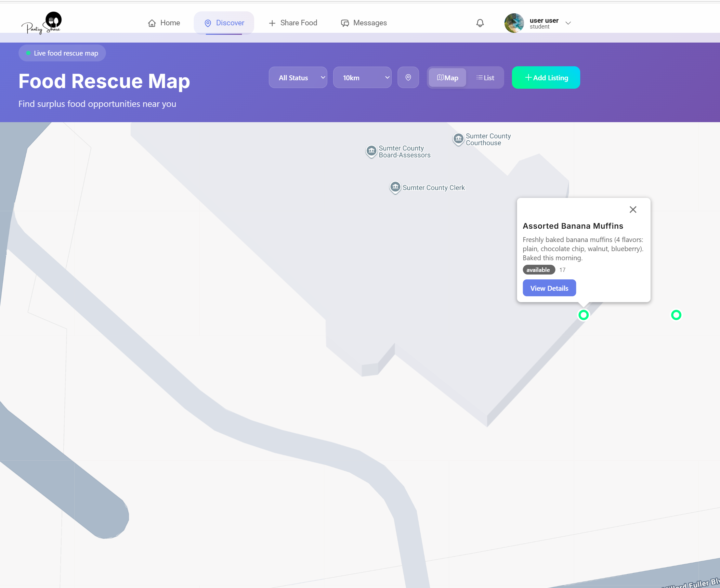
Task: Open notifications bell icon
Action: [480, 23]
